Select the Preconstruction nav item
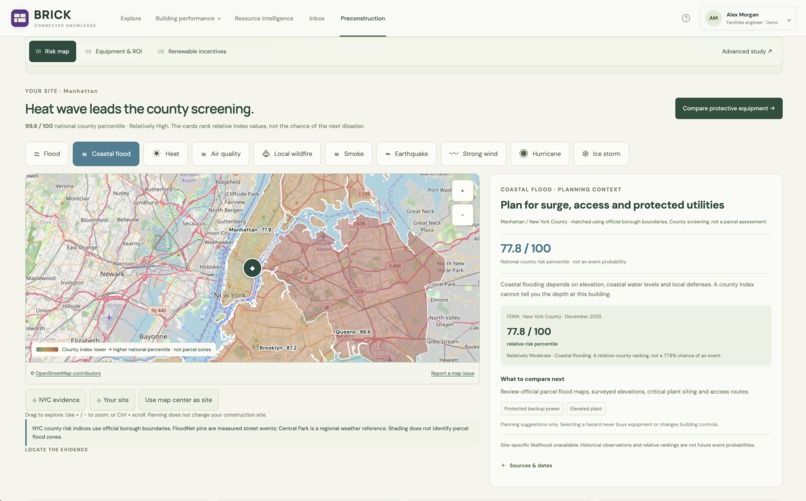Image resolution: width=806 pixels, height=501 pixels. (362, 18)
